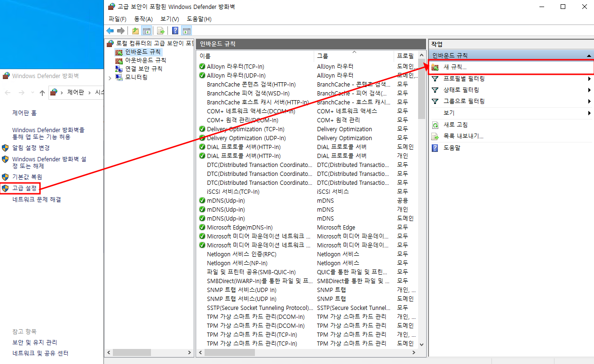
Task: Toggle the show/hide console tree toolbar icon
Action: click(147, 31)
